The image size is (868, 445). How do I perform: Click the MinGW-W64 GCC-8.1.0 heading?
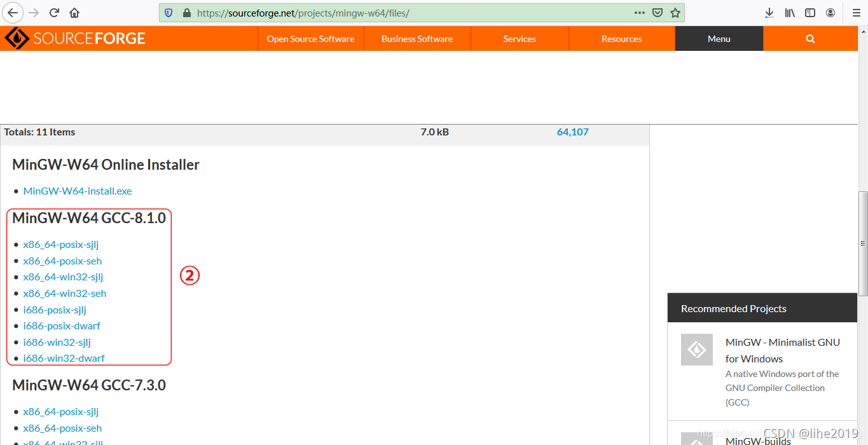[89, 218]
